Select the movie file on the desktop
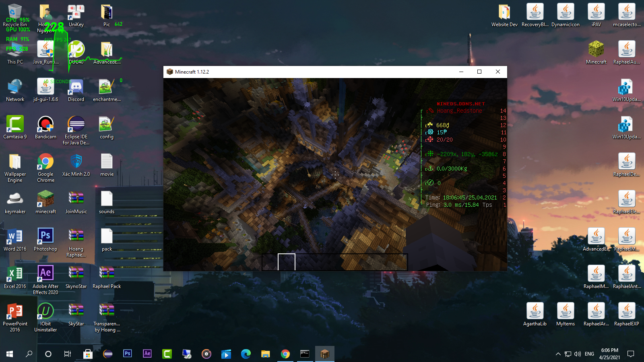The height and width of the screenshot is (362, 644). 107,165
